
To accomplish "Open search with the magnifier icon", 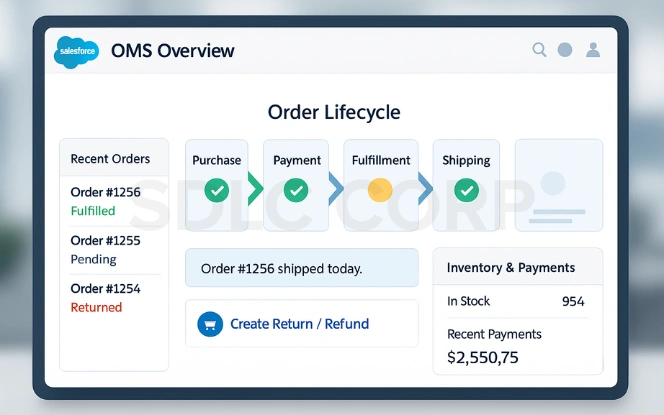I will pyautogui.click(x=539, y=49).
